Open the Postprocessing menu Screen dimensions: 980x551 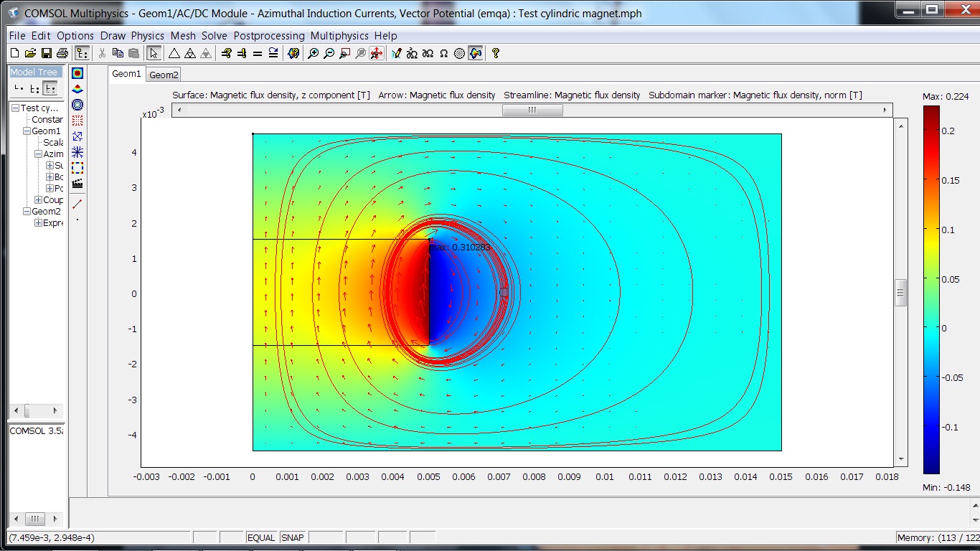(268, 36)
